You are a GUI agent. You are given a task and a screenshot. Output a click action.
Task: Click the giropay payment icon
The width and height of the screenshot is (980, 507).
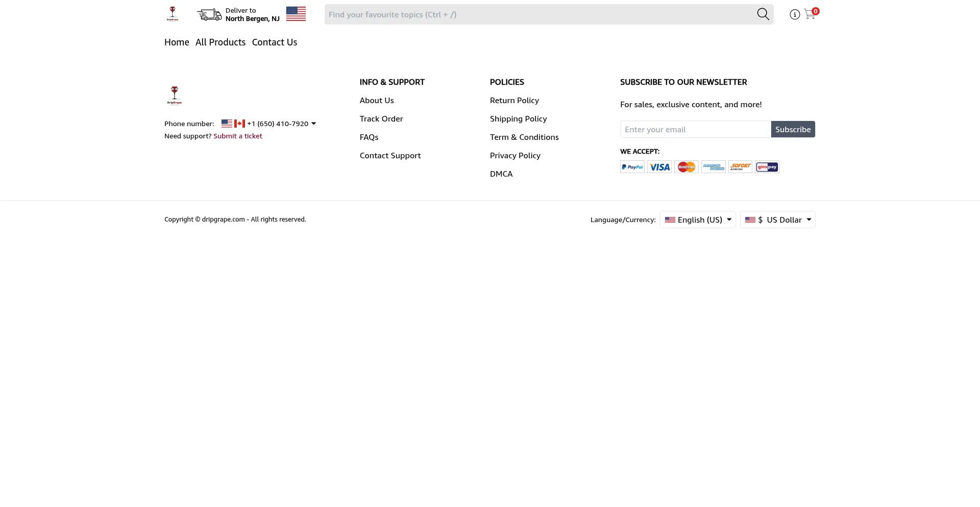tap(767, 167)
